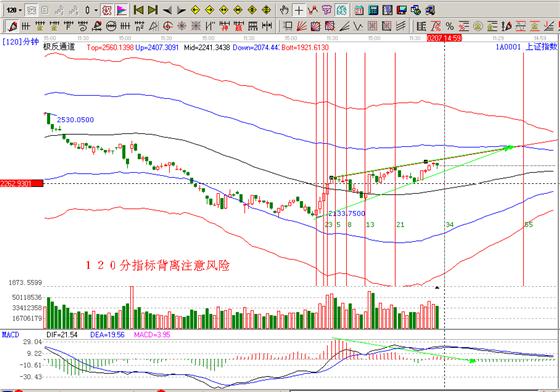Click the 1A0001 stock code

pyautogui.click(x=508, y=46)
